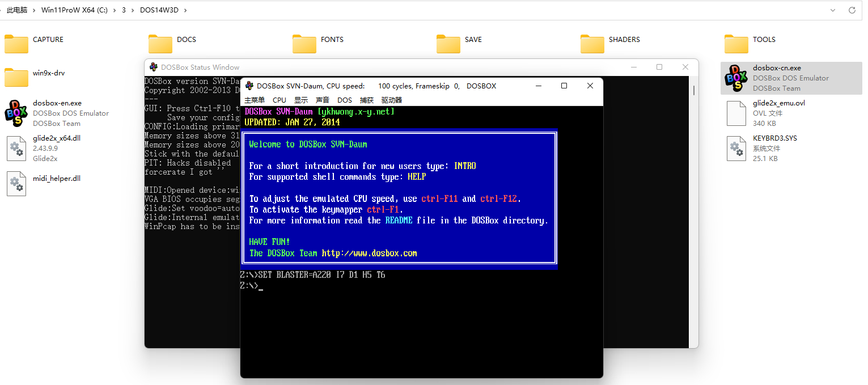Screen dimensions: 868x385
Task: Select the glide2x_emu.ovl file icon
Action: 736,113
